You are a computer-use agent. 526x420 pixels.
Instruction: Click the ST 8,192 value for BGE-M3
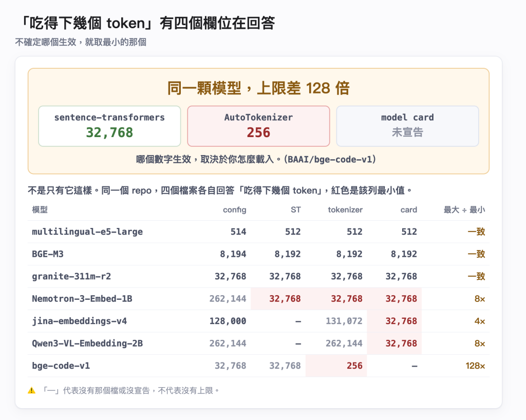[x=288, y=254]
